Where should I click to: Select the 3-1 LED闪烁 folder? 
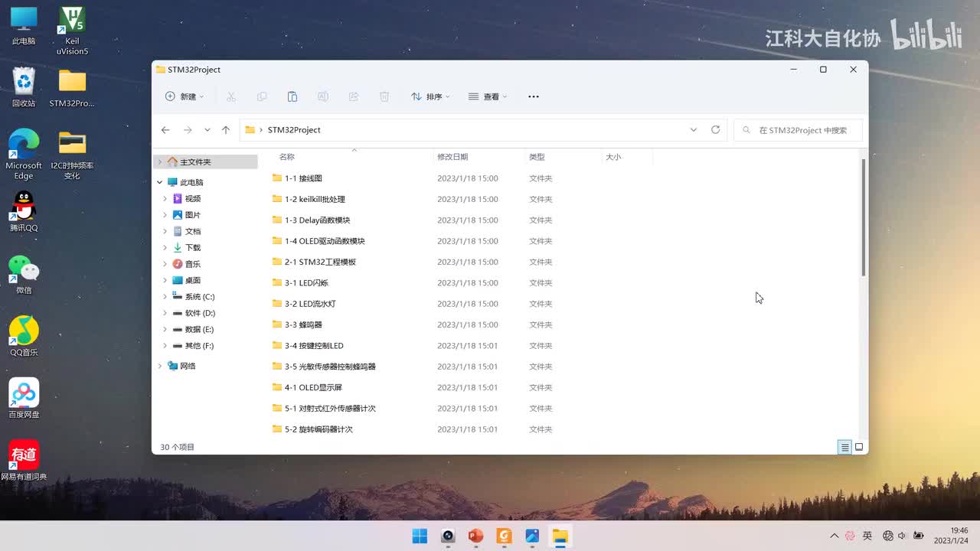coord(300,283)
